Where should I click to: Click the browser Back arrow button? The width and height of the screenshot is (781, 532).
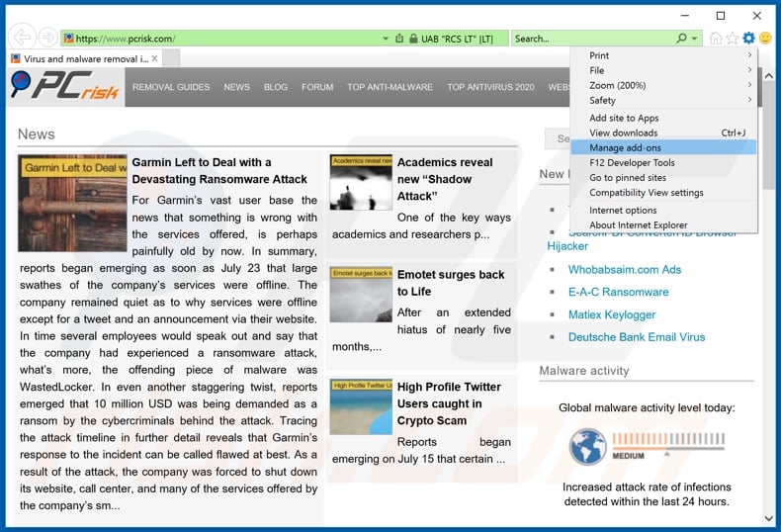tap(21, 39)
